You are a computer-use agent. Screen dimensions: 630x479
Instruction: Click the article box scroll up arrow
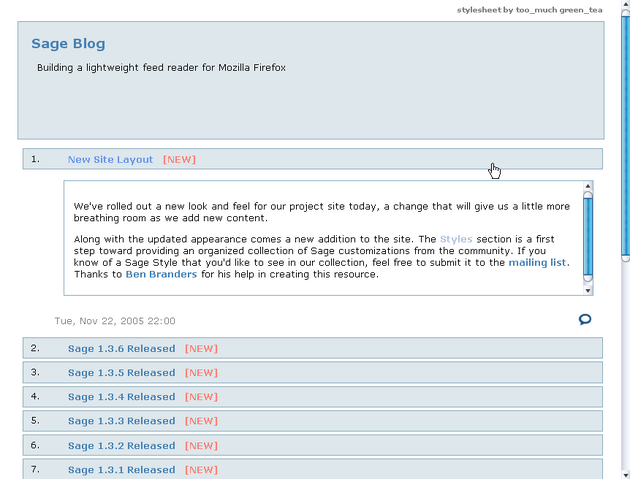point(588,186)
